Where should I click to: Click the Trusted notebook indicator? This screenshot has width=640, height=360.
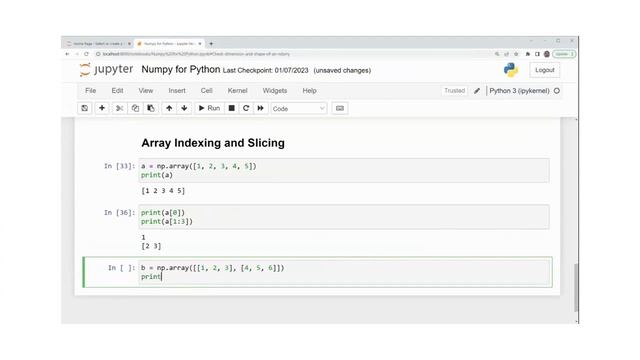(x=454, y=91)
